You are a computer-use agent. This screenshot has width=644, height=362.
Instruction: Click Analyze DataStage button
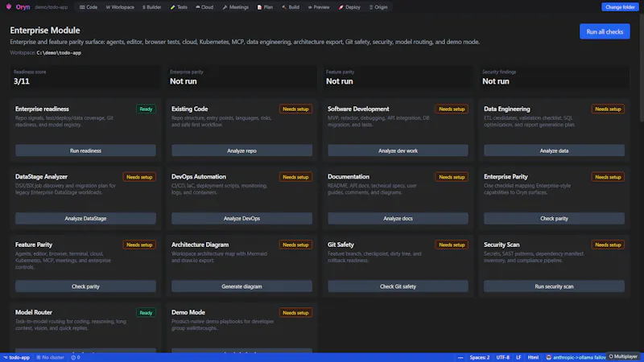pyautogui.click(x=85, y=218)
